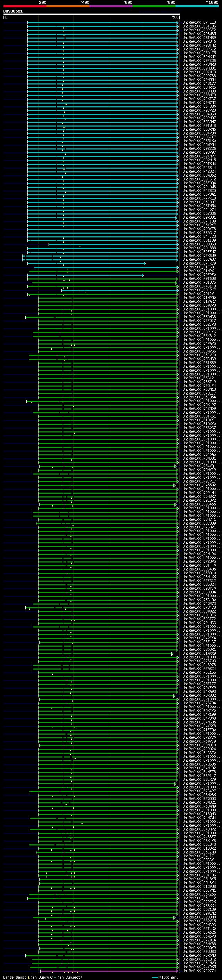Screen dimensions: 222x980
Task: Open hit UniRef100_B7FLE3
Action: point(199,23)
